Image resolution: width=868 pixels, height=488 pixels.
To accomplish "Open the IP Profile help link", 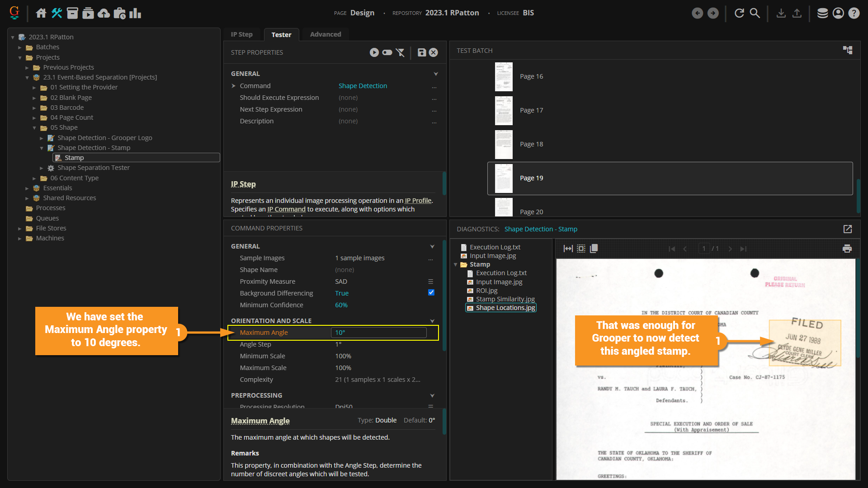I will coord(418,201).
